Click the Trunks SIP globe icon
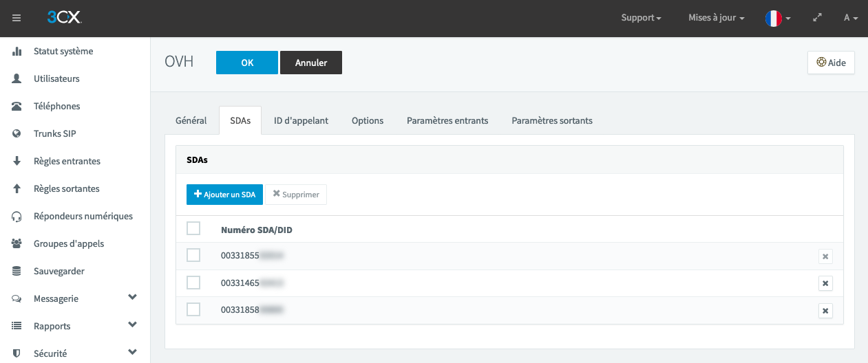This screenshot has height=363, width=868. point(17,134)
